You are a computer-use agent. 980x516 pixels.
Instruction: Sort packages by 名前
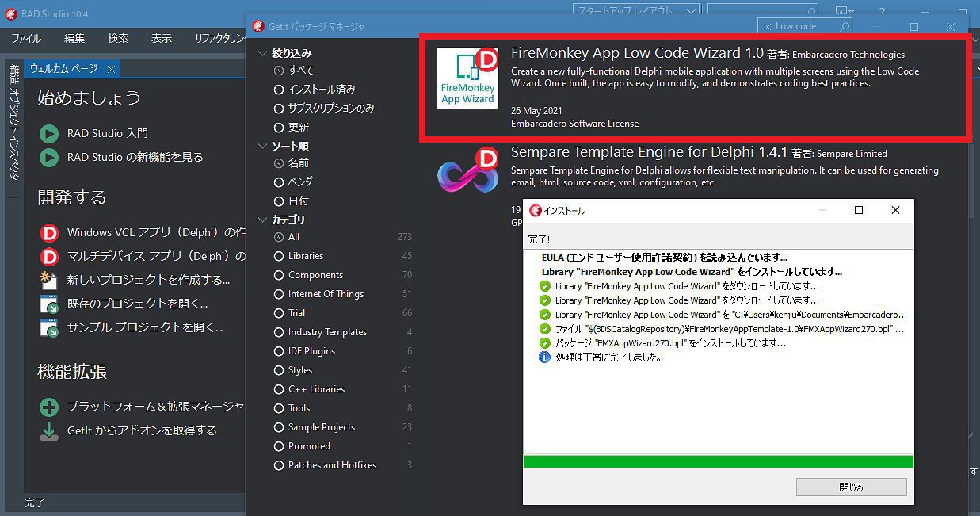[278, 162]
